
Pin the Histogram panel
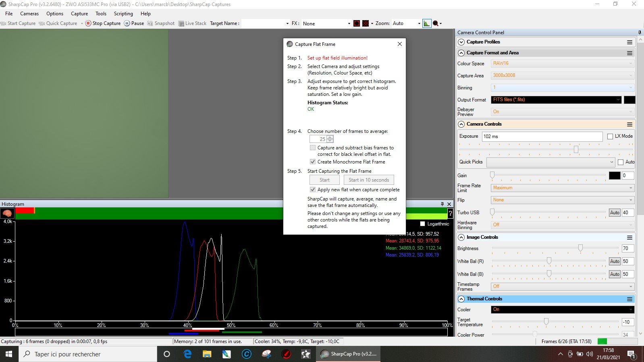click(x=442, y=204)
